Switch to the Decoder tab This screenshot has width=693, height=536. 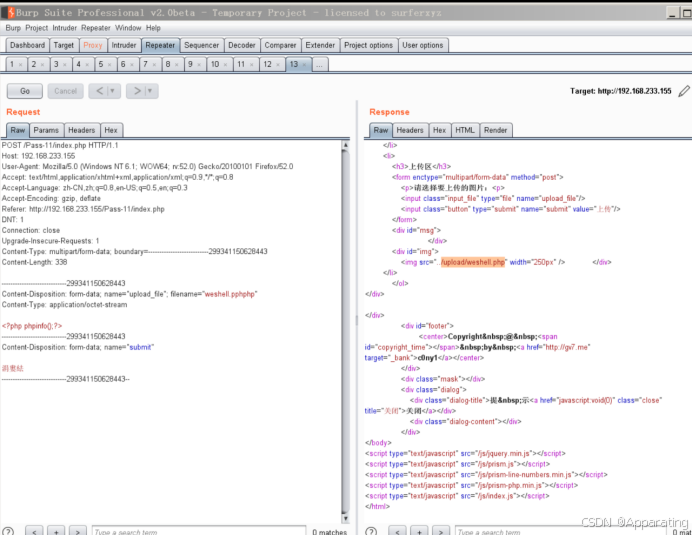point(242,45)
